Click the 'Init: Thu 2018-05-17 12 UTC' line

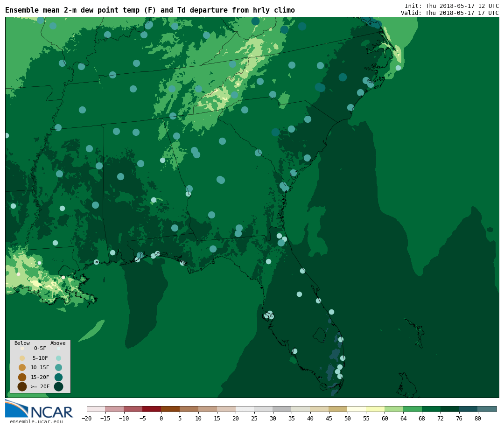452,6
